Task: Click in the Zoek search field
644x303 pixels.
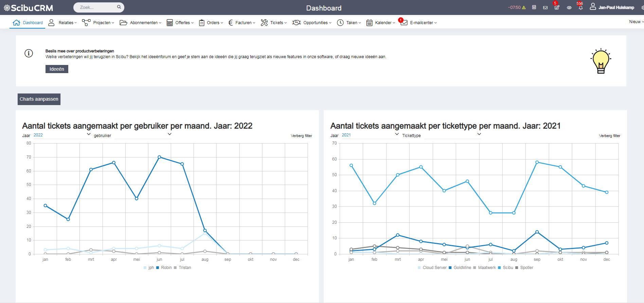Action: coord(99,7)
